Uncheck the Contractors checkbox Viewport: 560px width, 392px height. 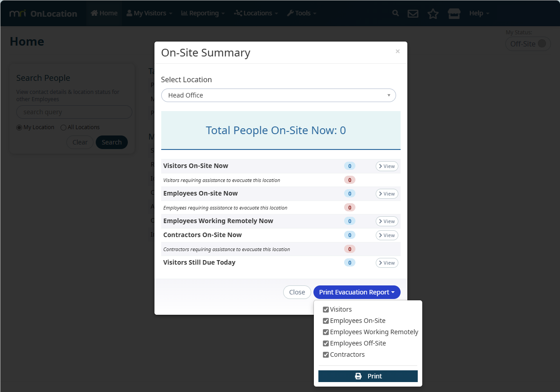(326, 355)
